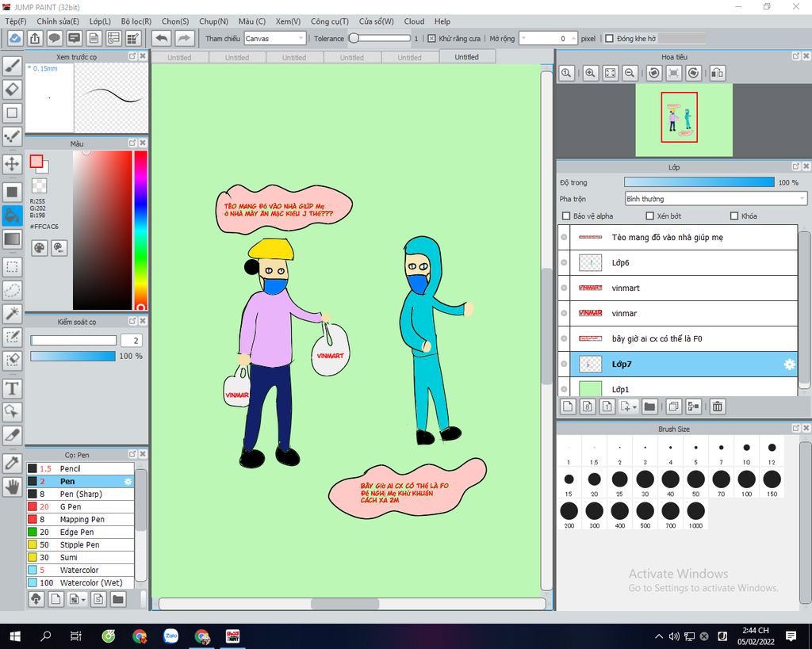Image resolution: width=812 pixels, height=649 pixels.
Task: Adjust the Tolerance slider
Action: coord(380,38)
